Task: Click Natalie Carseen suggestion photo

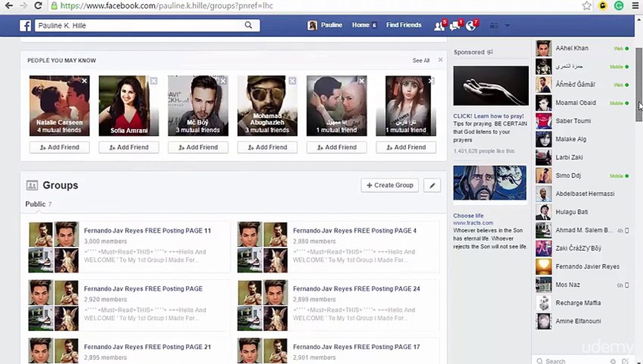Action: 59,106
